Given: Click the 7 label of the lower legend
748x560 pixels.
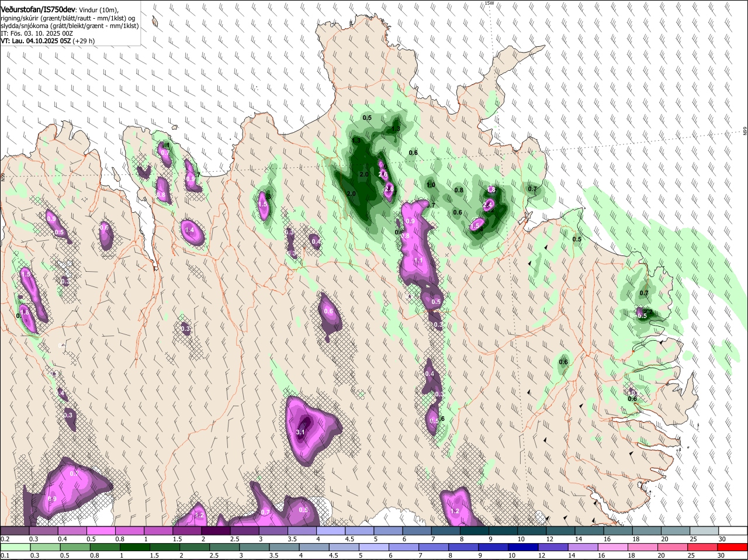Looking at the screenshot, I should pyautogui.click(x=420, y=555).
